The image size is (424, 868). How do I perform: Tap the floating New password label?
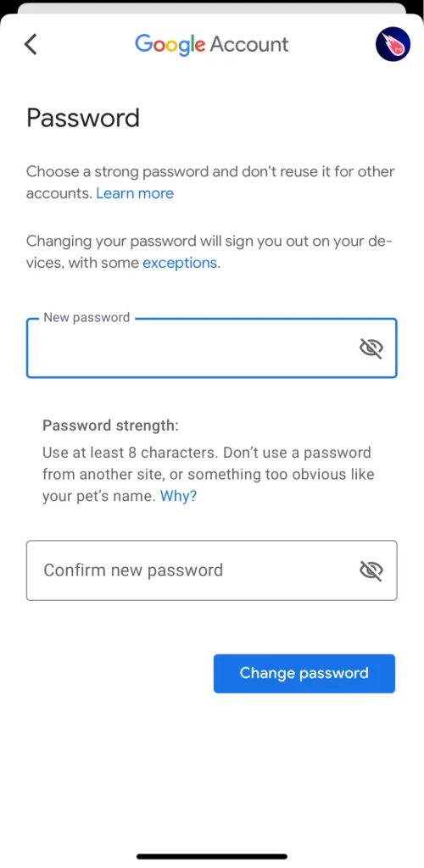pyautogui.click(x=86, y=317)
